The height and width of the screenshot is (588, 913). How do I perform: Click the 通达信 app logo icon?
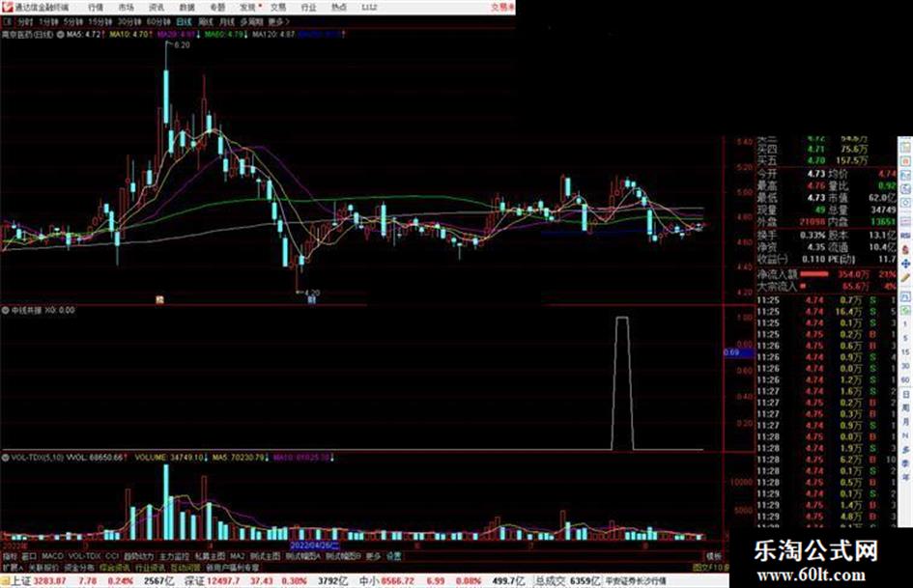coord(7,7)
